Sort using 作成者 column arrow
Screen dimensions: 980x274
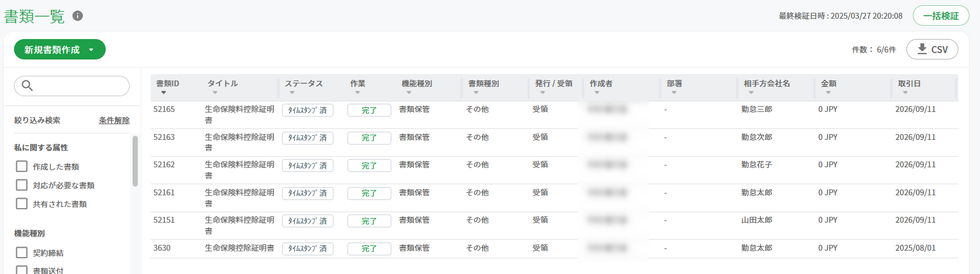tap(597, 93)
